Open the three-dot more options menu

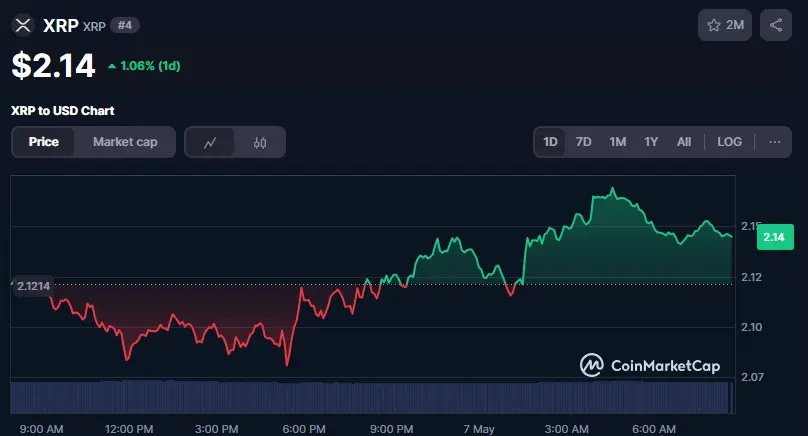775,142
